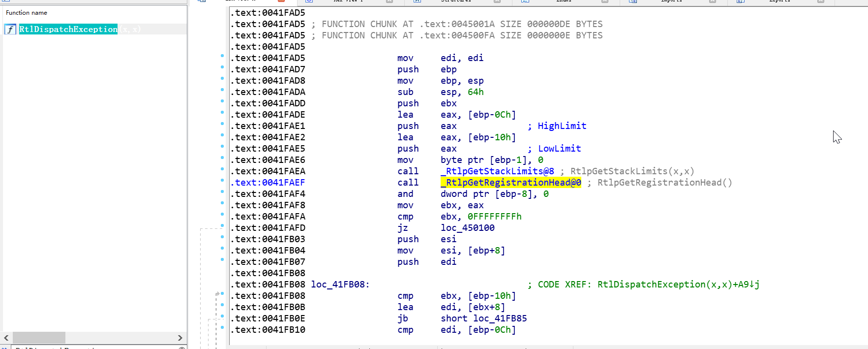Click the [ebp-0Ch] operand in first lea
Image resolution: width=868 pixels, height=349 pixels.
click(x=492, y=115)
